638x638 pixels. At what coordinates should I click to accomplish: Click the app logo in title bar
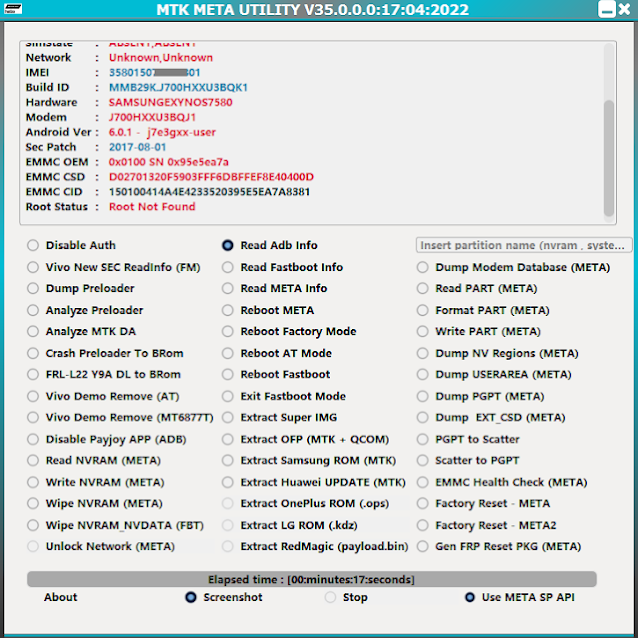coord(13,9)
